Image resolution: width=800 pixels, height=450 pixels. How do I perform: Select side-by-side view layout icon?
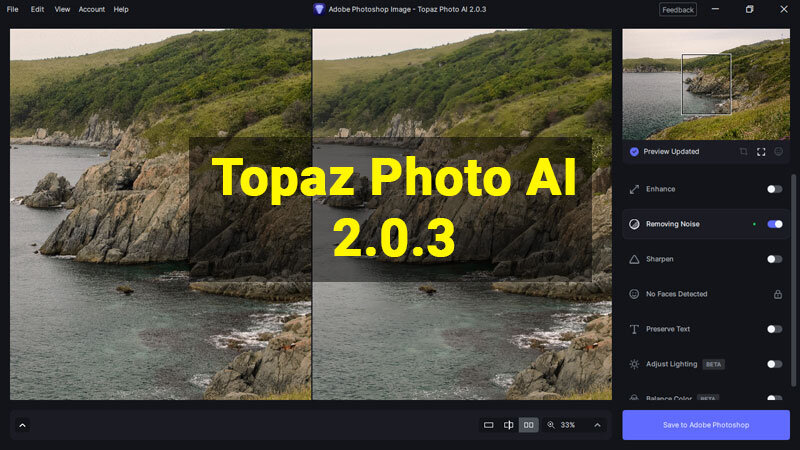point(529,425)
